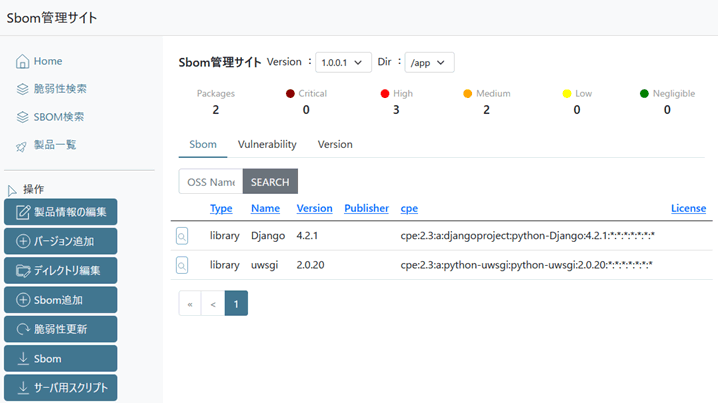Click the layers icon beside 脆弱性検索
Screen dimensions: 718x403
[x=22, y=89]
